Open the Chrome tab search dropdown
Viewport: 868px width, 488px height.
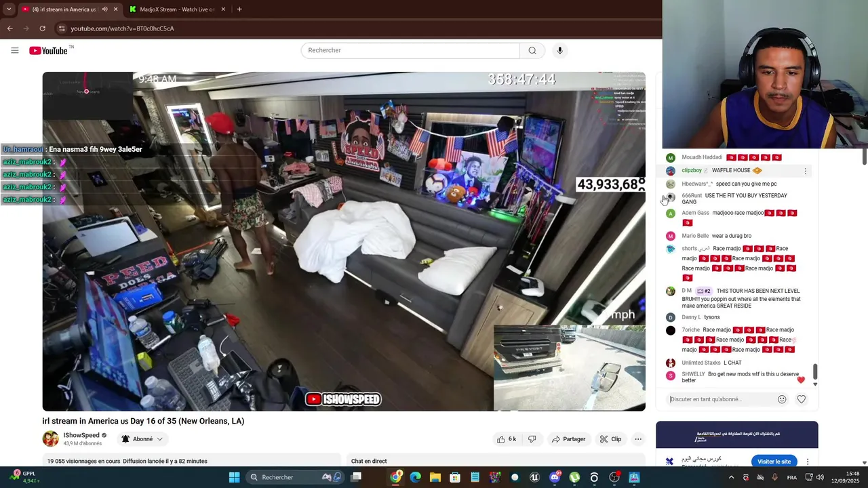(8, 9)
